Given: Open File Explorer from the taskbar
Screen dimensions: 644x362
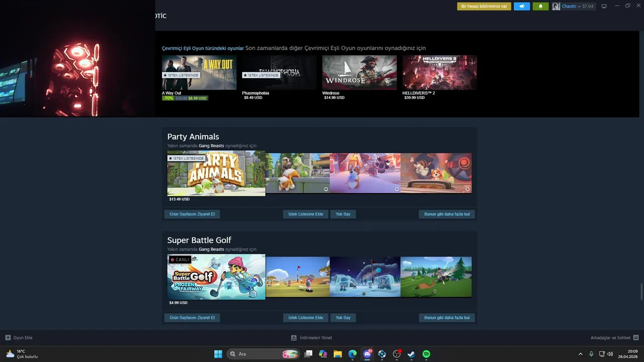Looking at the screenshot, I should [338, 354].
